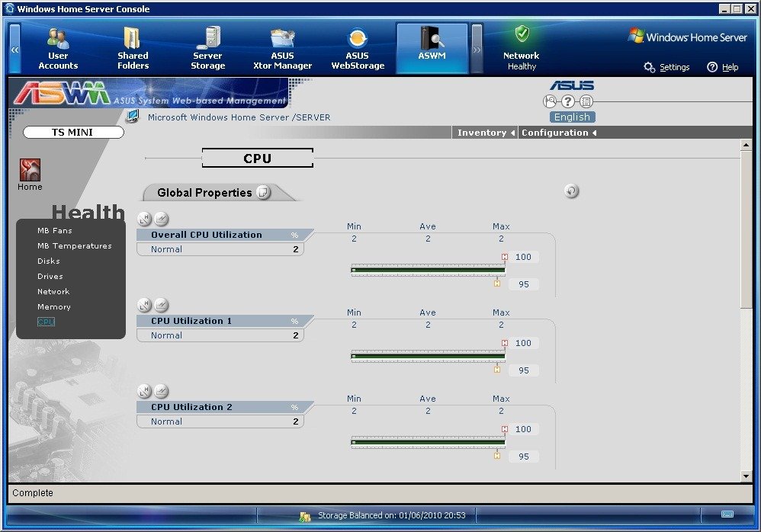Click the ASWM search/find round icon
Viewport: 761px width, 532px height.
point(550,101)
